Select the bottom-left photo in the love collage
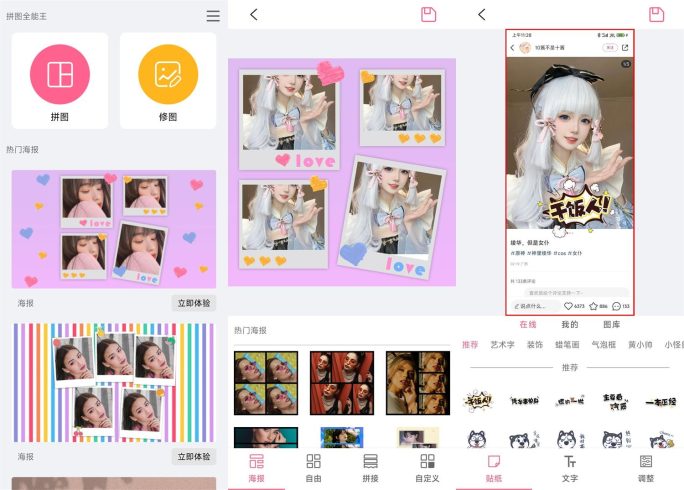Viewport: 684px width, 490px height. click(x=284, y=217)
